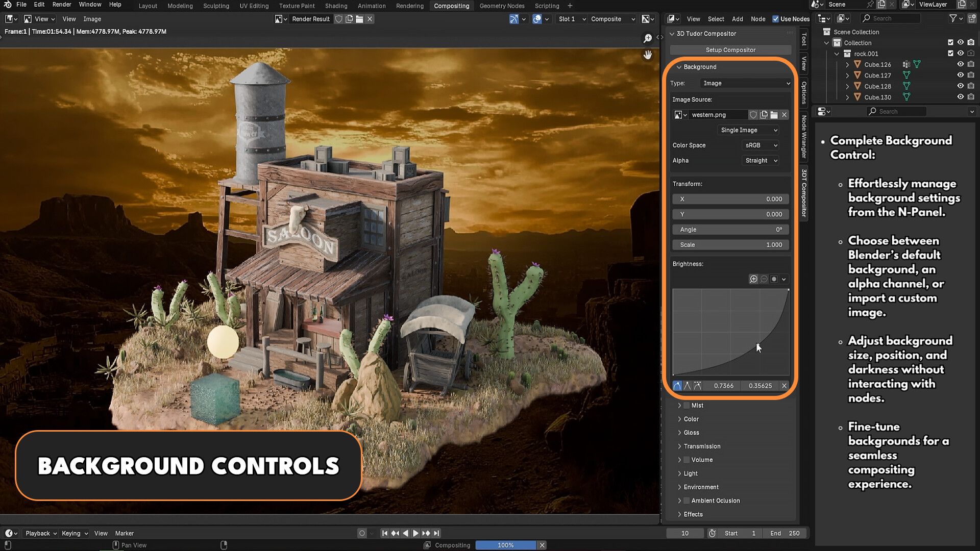Open a file browser to load a background image

(774, 115)
